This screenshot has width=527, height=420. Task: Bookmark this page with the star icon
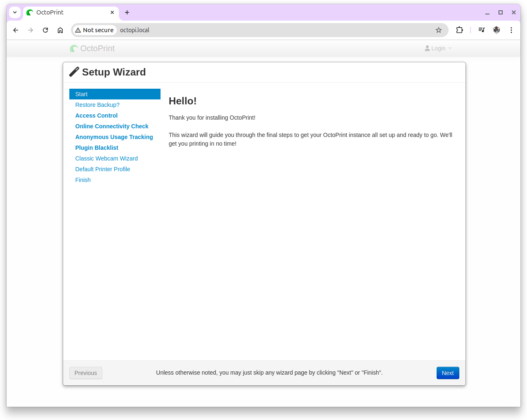439,30
